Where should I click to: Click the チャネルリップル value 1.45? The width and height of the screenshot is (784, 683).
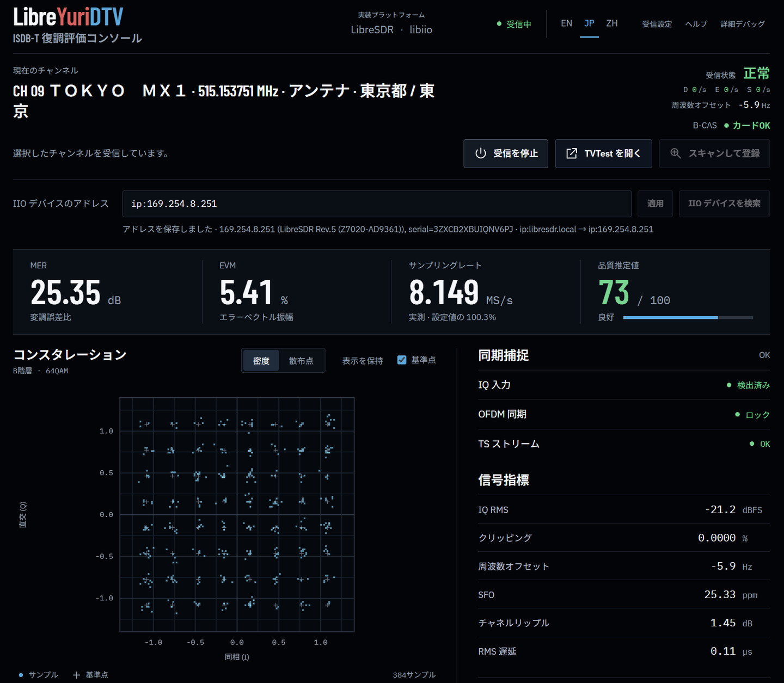[x=723, y=623]
